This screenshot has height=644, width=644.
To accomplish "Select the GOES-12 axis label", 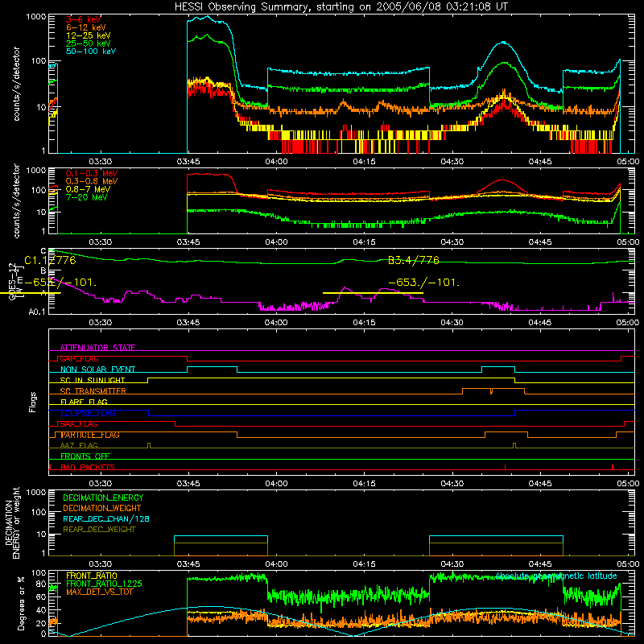I will tap(12, 282).
